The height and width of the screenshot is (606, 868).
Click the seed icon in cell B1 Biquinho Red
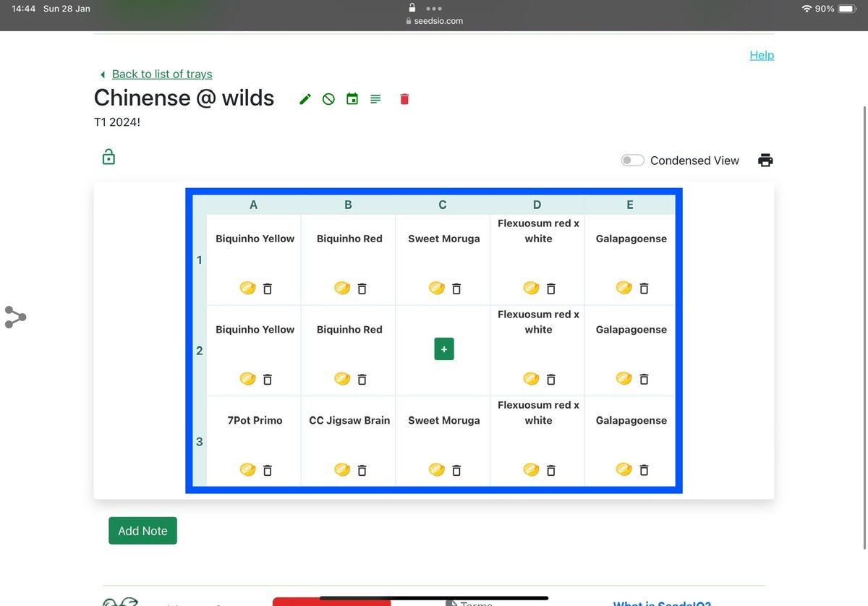(x=342, y=288)
